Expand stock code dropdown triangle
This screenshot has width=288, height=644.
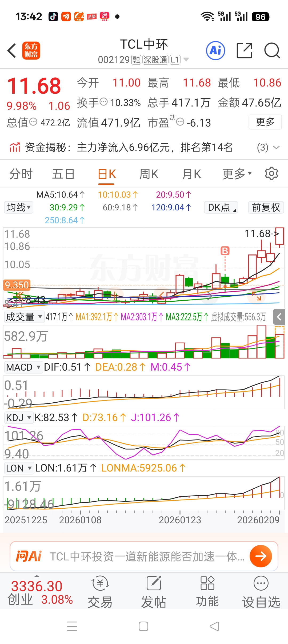click(x=186, y=60)
